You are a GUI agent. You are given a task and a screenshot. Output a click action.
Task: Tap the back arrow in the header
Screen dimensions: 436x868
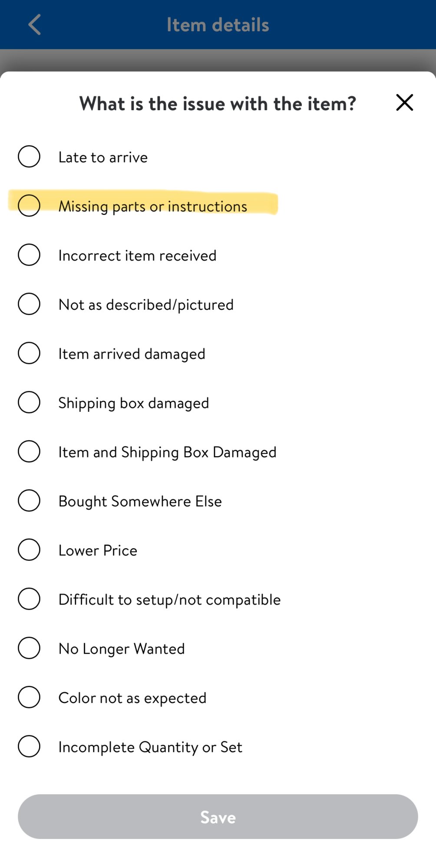point(35,24)
